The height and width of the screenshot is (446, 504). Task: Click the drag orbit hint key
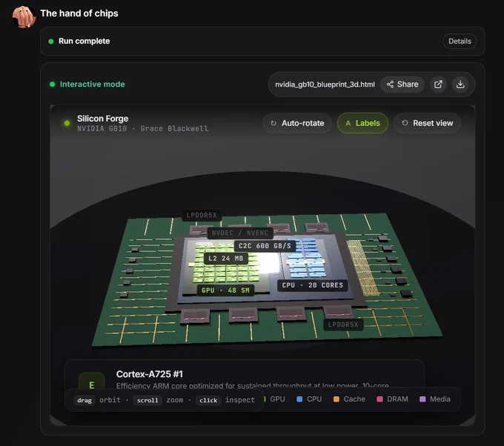84,400
